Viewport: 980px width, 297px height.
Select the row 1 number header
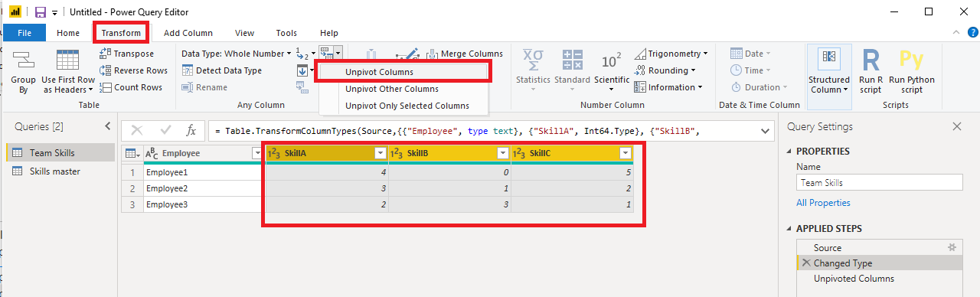point(132,171)
